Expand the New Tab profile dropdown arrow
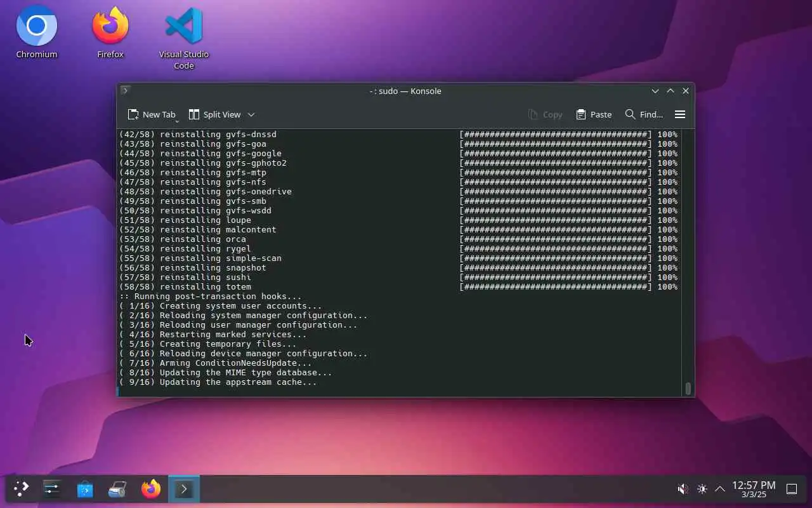The height and width of the screenshot is (508, 812). coord(177,121)
